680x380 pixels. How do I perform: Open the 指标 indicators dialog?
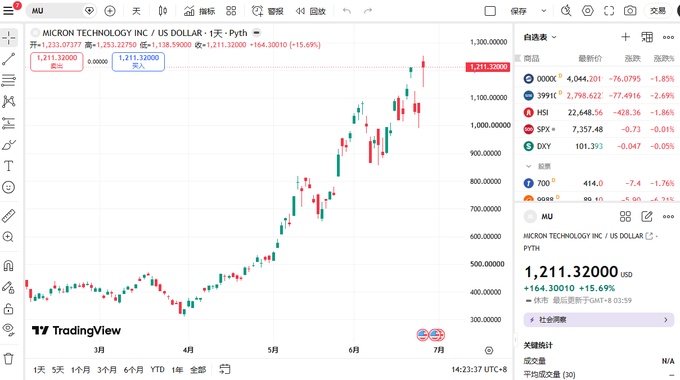point(199,11)
